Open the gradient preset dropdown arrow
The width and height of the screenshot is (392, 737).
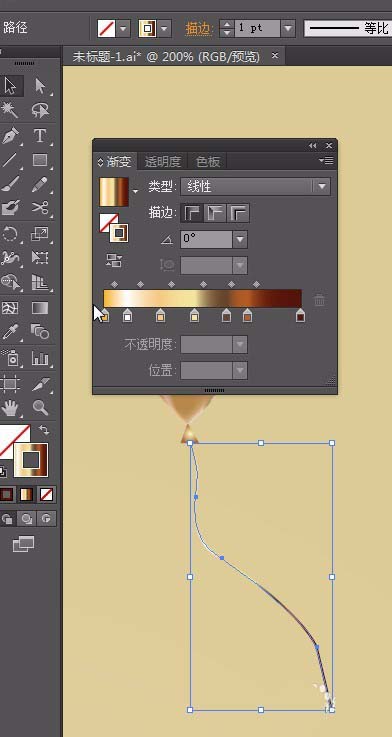click(136, 191)
